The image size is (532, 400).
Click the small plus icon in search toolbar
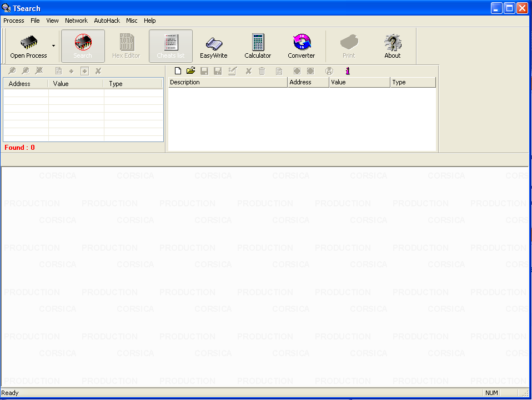tap(71, 71)
